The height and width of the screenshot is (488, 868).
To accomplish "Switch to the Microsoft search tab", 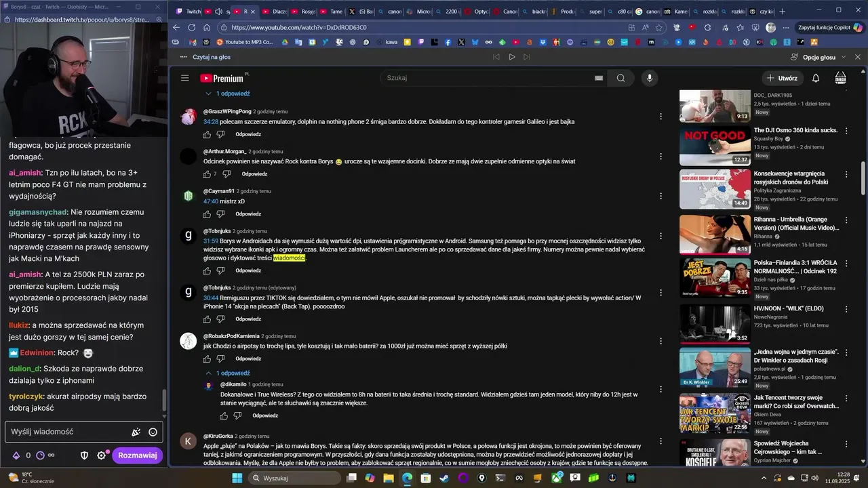I will 417,12.
